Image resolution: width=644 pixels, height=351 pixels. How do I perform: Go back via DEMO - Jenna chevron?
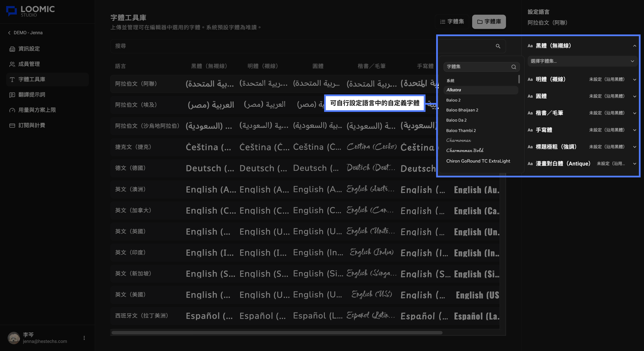(x=9, y=33)
